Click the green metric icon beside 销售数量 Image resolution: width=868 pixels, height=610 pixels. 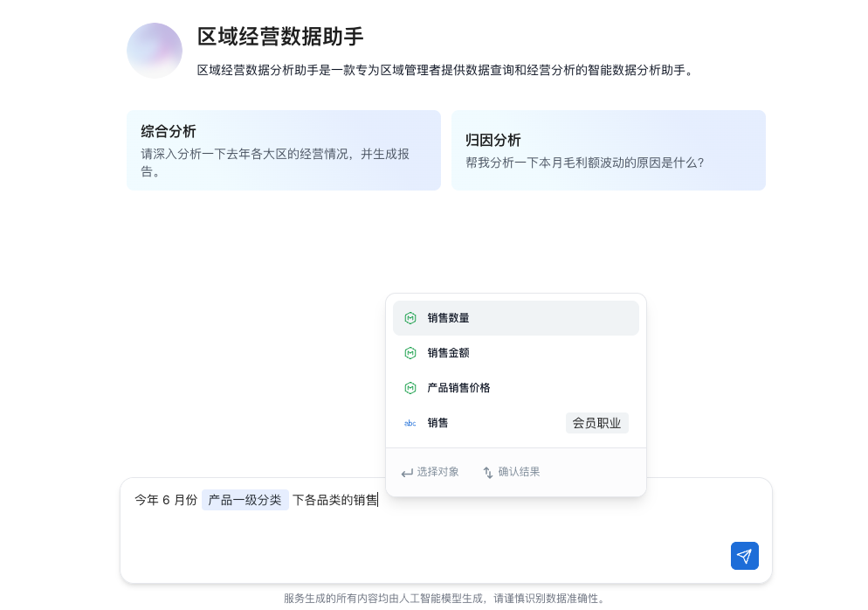point(410,318)
